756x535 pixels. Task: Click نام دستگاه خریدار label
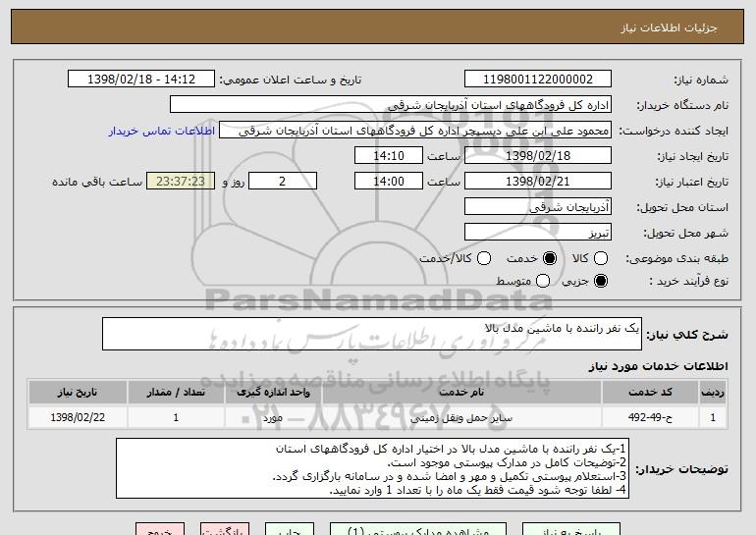click(x=682, y=105)
